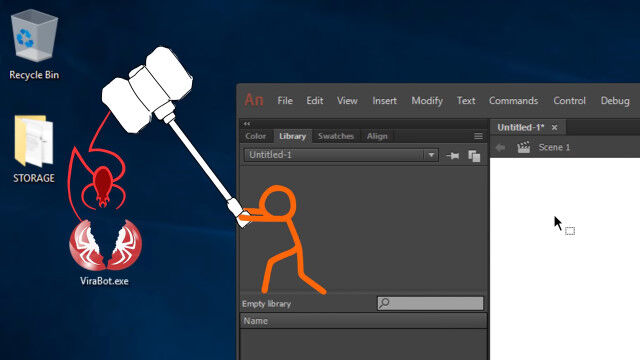This screenshot has width=640, height=360.
Task: Switch to the Align tab
Action: coord(377,136)
